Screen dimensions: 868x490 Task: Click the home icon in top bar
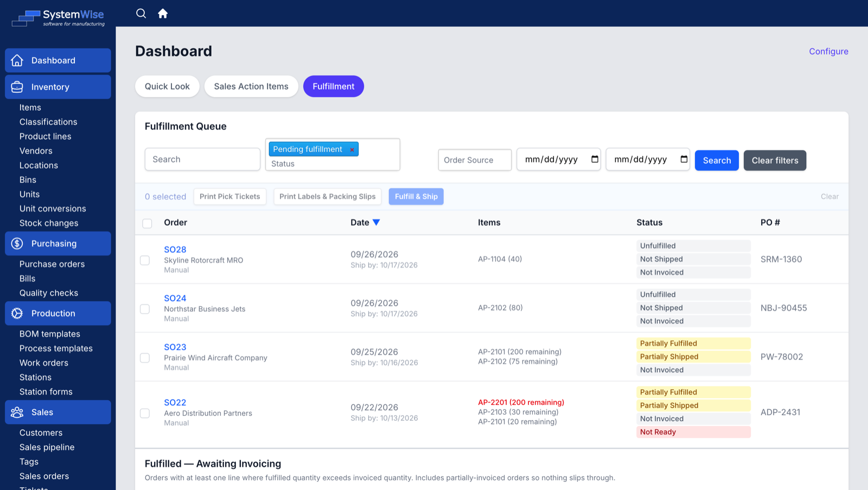[163, 14]
